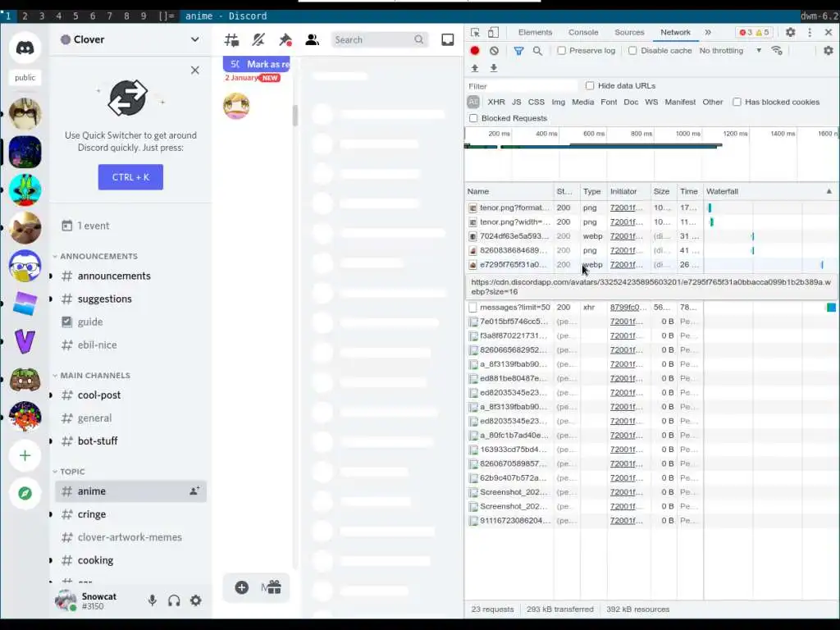840x630 pixels.
Task: Open the Discord inbox icon
Action: pos(447,39)
